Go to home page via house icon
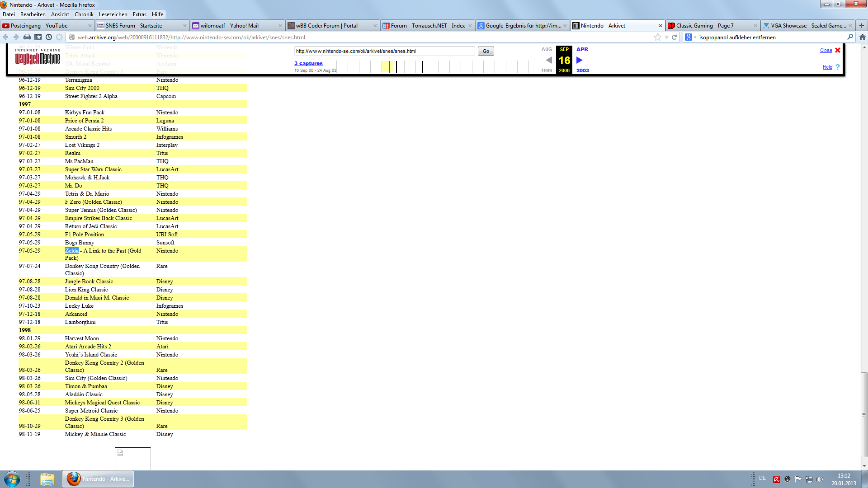The image size is (868, 488). coord(862,37)
